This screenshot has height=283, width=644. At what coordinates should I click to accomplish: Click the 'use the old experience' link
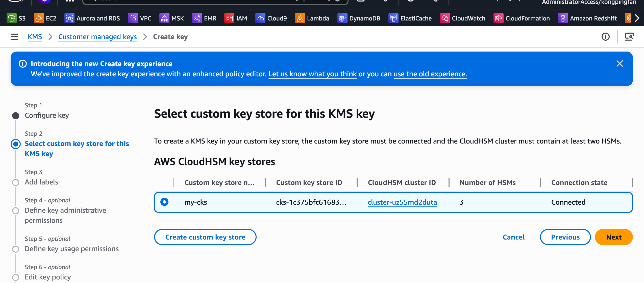click(430, 74)
